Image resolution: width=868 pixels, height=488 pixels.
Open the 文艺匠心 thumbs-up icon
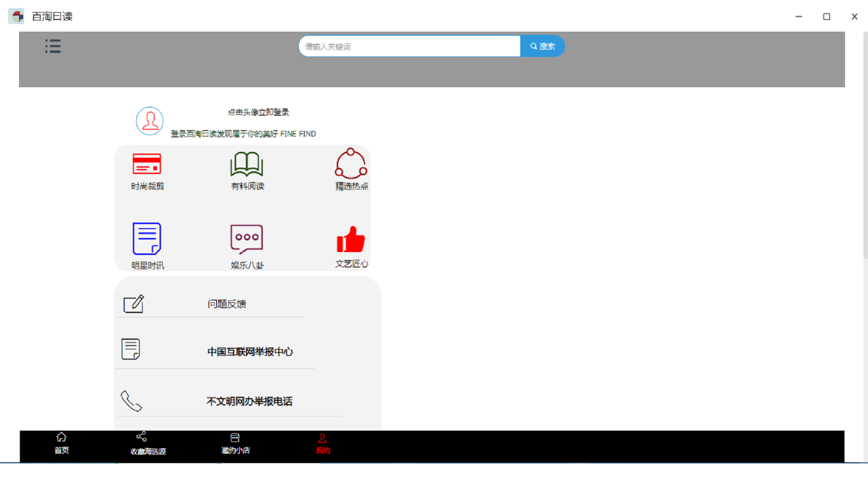[x=351, y=239]
